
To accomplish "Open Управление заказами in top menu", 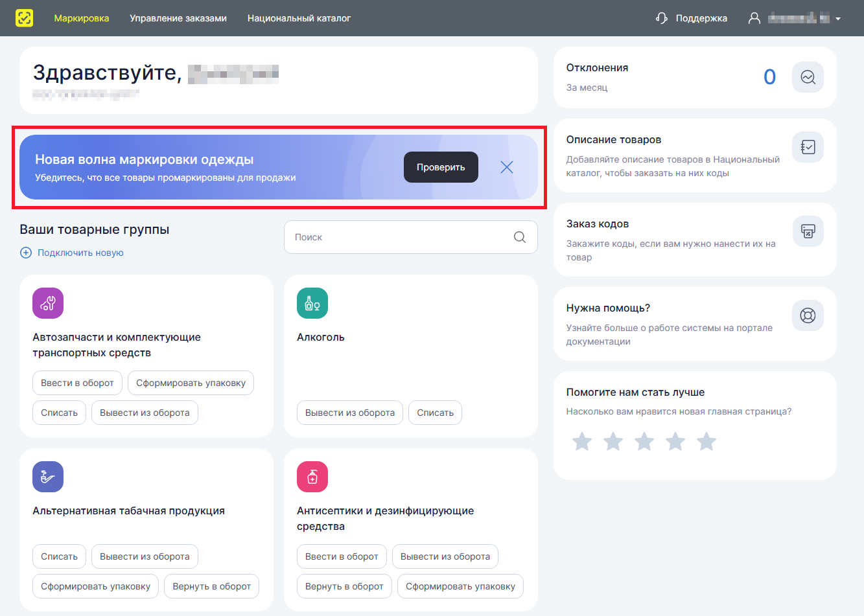I will (x=178, y=18).
